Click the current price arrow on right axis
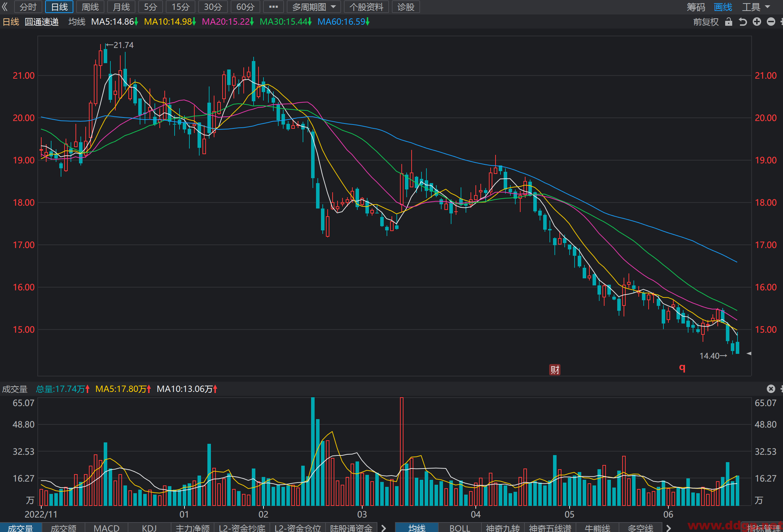 (749, 353)
